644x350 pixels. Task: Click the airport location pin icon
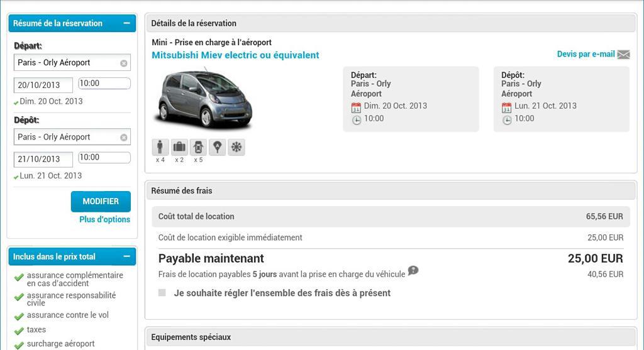pos(217,147)
